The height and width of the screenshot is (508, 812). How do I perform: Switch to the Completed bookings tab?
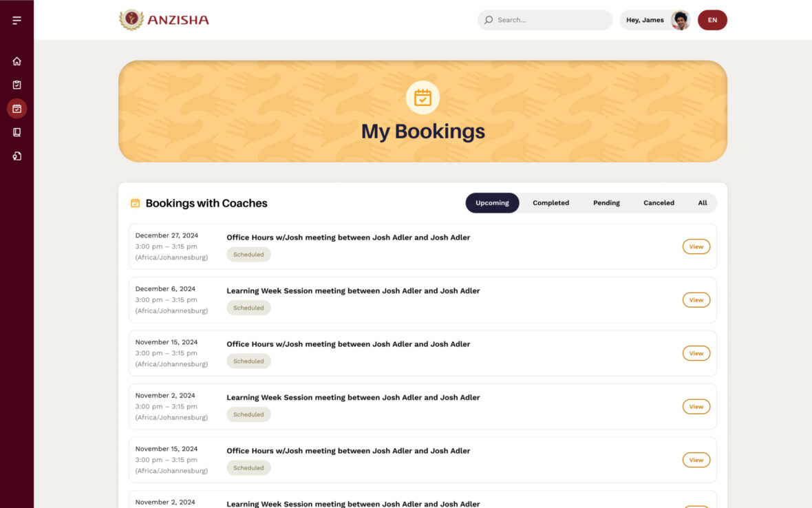(551, 202)
